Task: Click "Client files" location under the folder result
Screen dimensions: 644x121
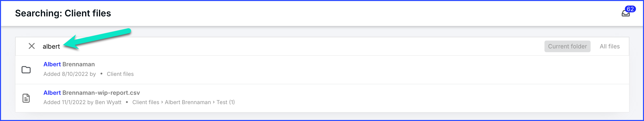Action: (x=120, y=74)
